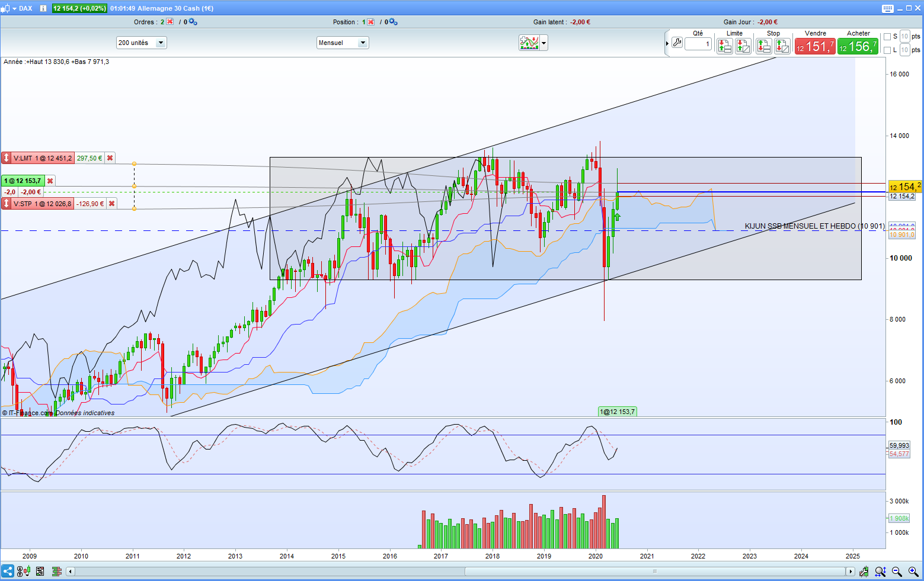Open the Mensuel timeframe dropdown
Screen dimensions: 924x581
click(343, 43)
